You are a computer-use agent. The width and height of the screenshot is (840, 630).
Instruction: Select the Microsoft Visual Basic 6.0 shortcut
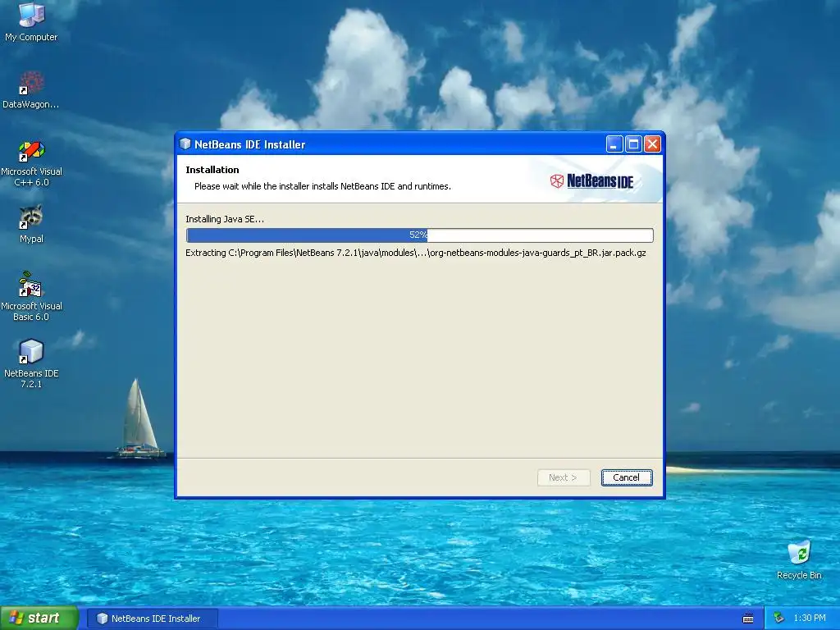[x=31, y=296]
